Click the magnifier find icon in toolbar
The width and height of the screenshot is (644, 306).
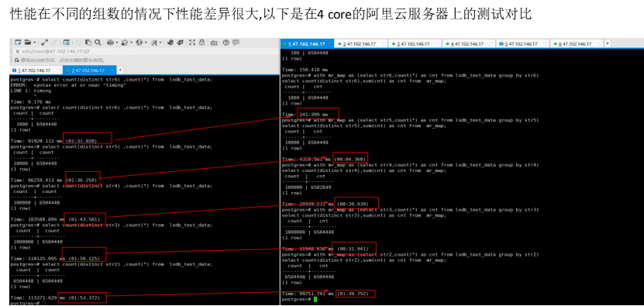tap(98, 43)
